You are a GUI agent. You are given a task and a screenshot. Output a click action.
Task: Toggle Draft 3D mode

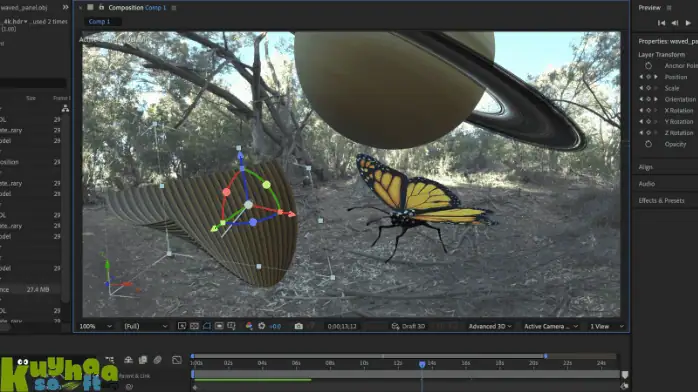[408, 326]
